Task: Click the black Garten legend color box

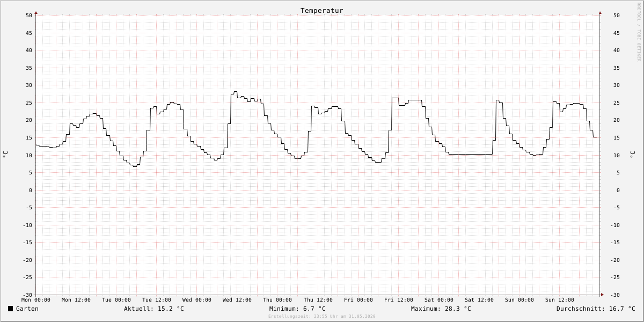Action: point(10,309)
